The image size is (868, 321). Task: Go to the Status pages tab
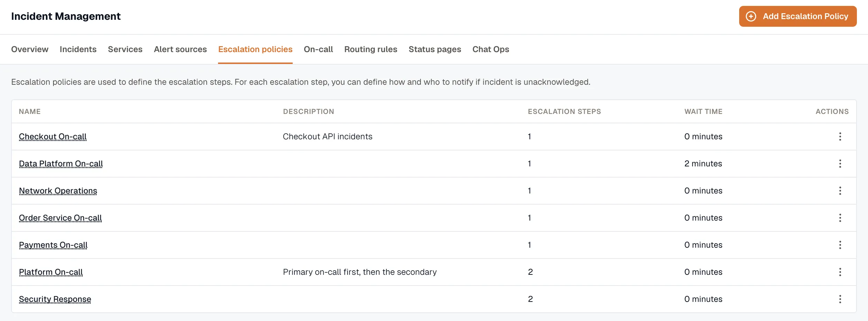[x=435, y=49]
